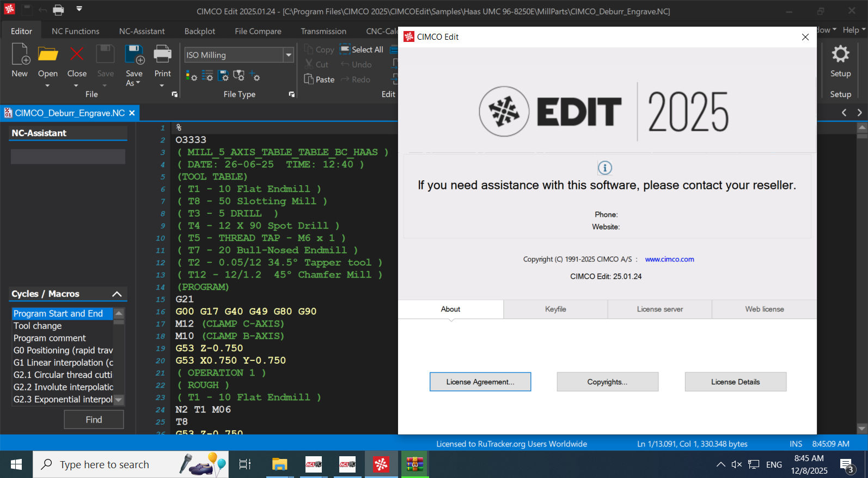Close the CIMCO_Deburr_Engrave.NC tab with X
Viewport: 868px width, 478px height.
click(x=131, y=113)
